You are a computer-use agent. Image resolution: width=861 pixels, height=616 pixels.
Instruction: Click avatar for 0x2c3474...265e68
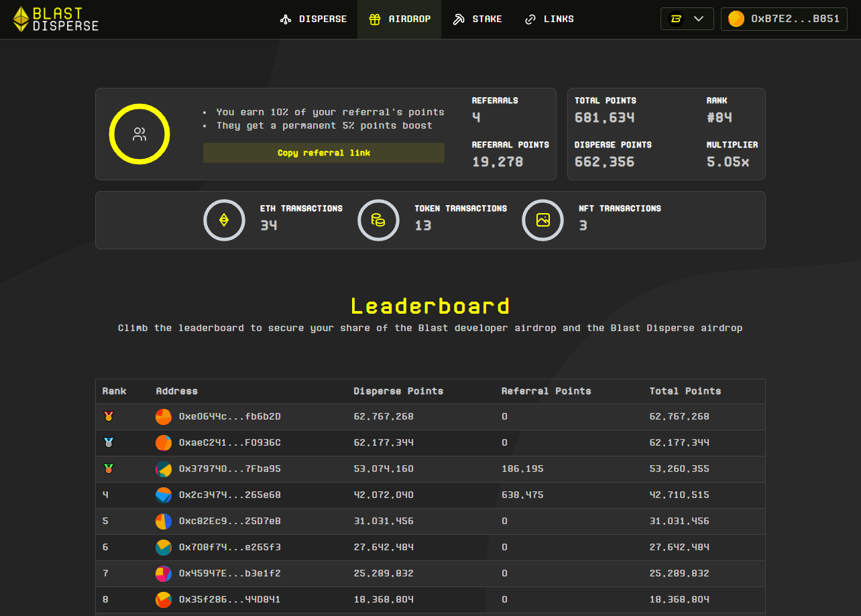(164, 495)
